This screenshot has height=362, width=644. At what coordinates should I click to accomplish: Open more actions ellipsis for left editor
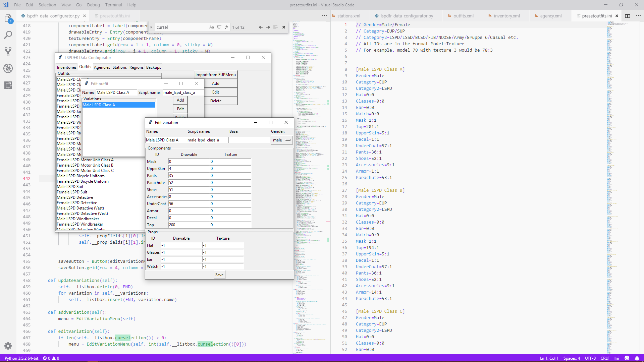point(324,16)
